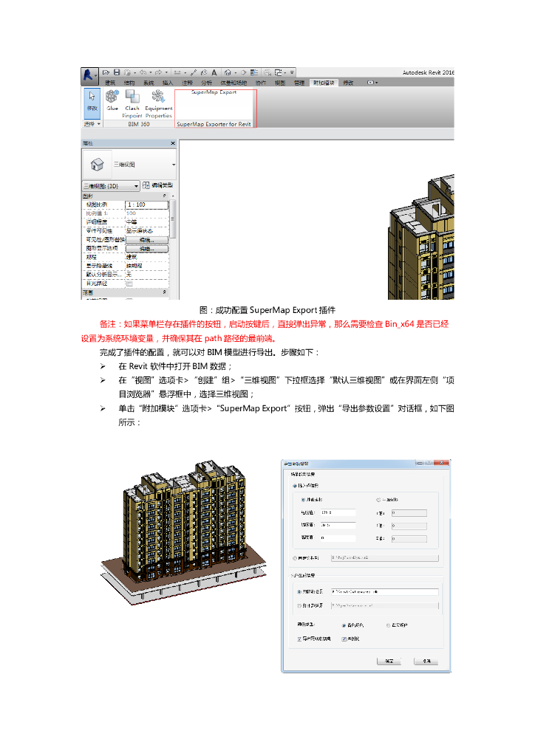This screenshot has width=535, height=756.
Task: Click the Modify arrow tool in ribbon
Action: [92, 103]
